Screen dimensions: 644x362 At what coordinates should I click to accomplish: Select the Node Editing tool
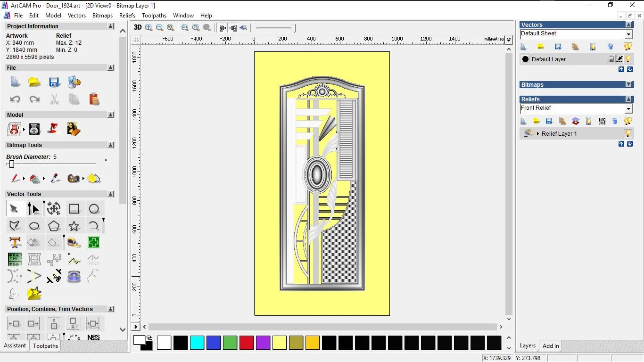coord(33,209)
